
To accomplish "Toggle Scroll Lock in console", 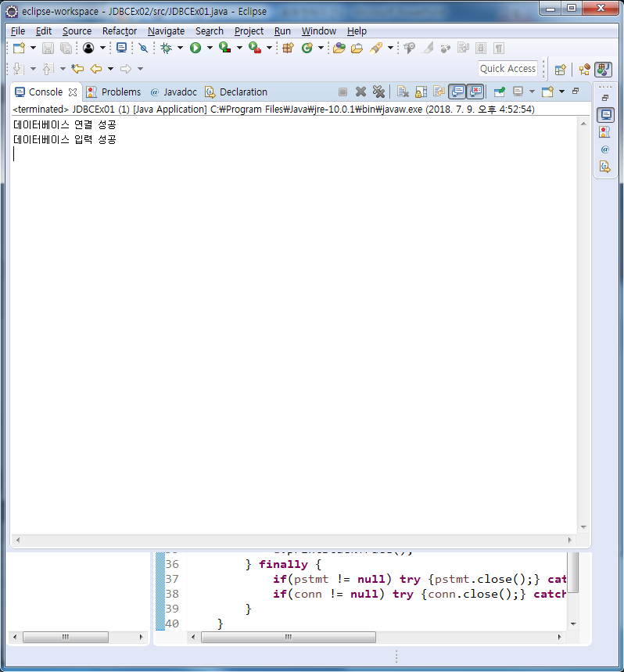I will coord(421,92).
